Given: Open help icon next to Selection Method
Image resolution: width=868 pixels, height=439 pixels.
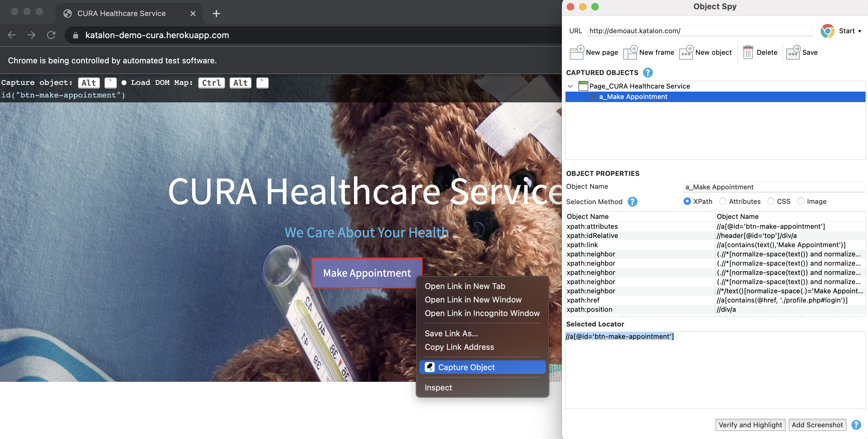Looking at the screenshot, I should pos(633,201).
